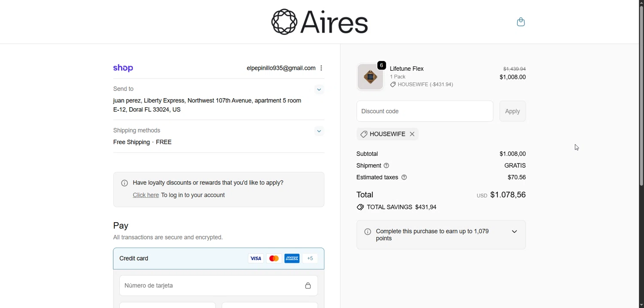Click here to log in link

tap(146, 195)
